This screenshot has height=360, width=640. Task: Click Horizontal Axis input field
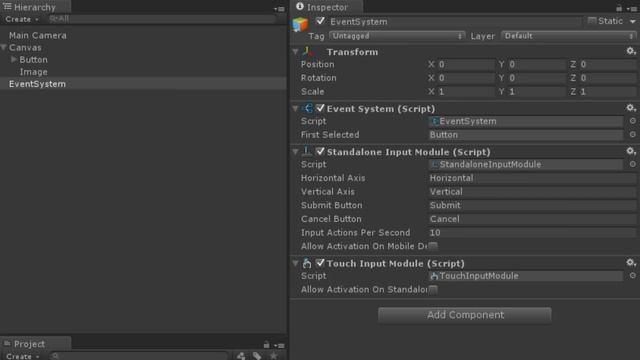pyautogui.click(x=532, y=178)
